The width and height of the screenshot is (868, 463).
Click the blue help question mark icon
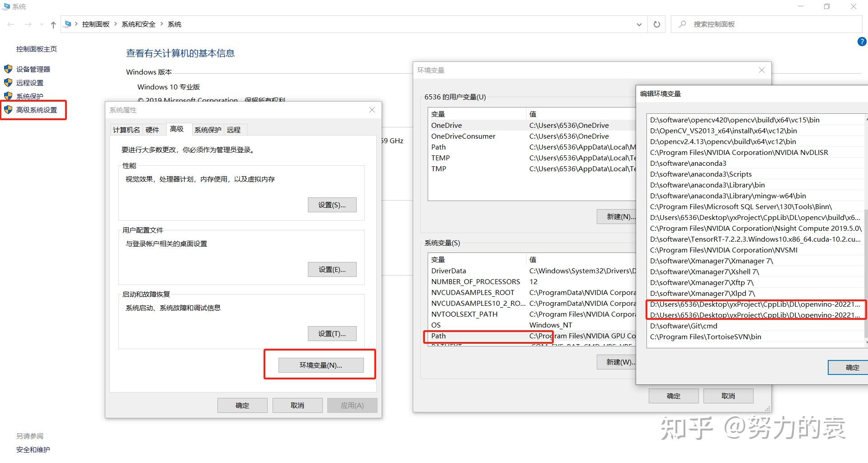click(x=861, y=41)
